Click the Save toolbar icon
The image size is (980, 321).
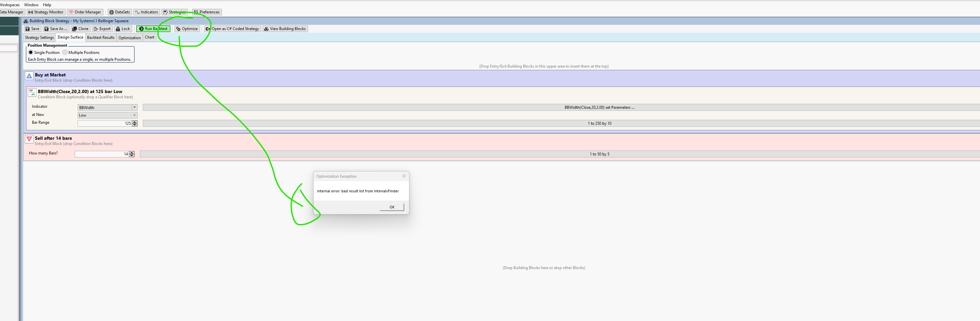click(x=27, y=29)
